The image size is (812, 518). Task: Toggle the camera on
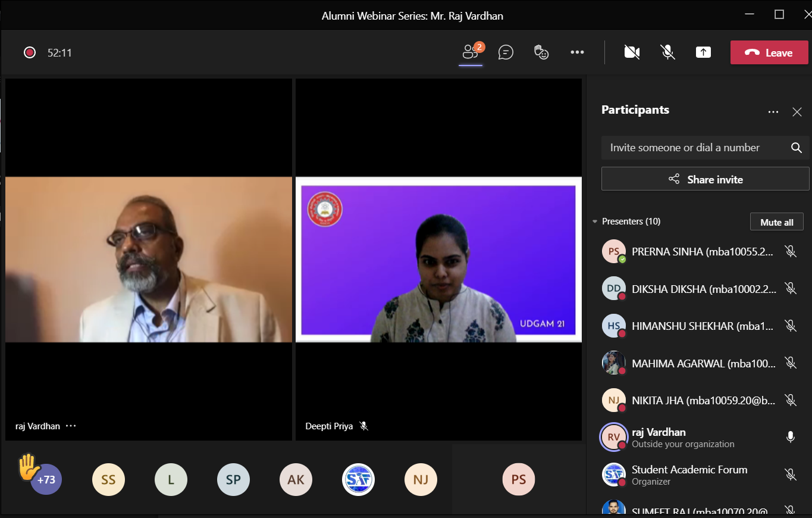click(x=632, y=52)
